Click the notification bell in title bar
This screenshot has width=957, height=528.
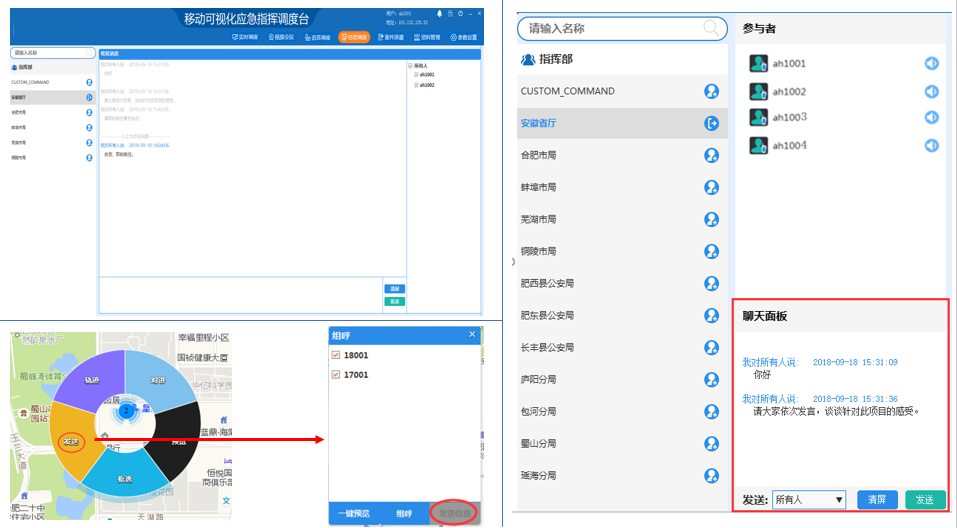coord(438,13)
